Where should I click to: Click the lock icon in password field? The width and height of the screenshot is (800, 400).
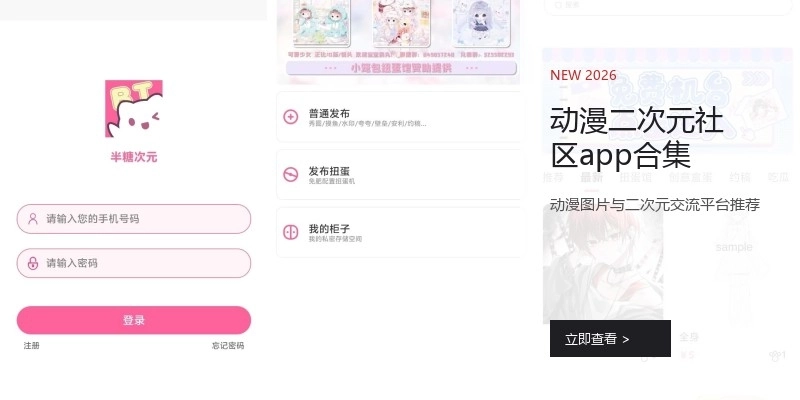pyautogui.click(x=33, y=263)
